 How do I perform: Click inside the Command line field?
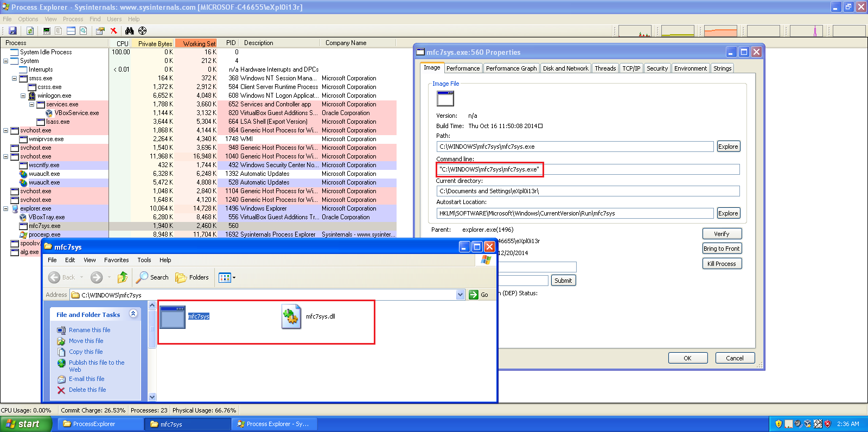tap(588, 169)
